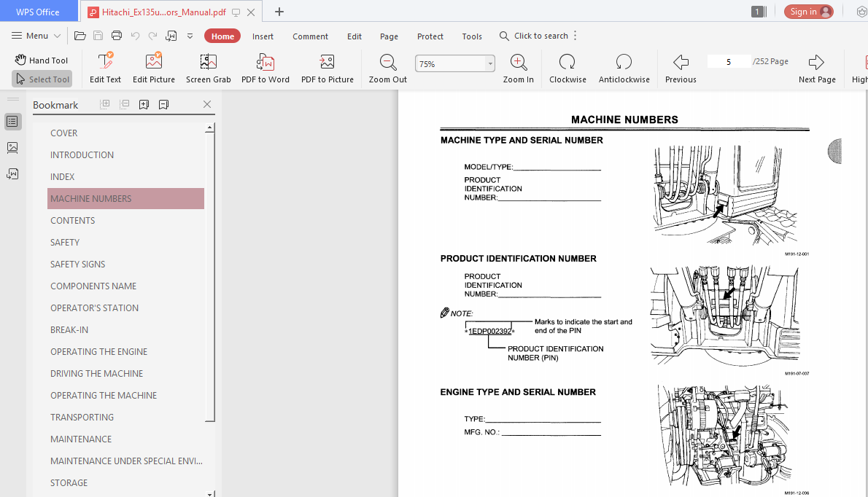The height and width of the screenshot is (497, 868).
Task: Switch to the Home ribbon tab
Action: (x=222, y=36)
